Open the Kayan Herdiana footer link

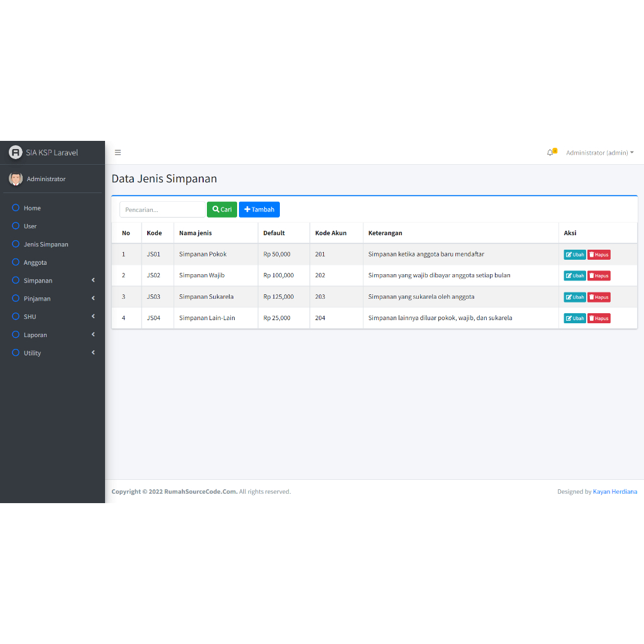[614, 492]
